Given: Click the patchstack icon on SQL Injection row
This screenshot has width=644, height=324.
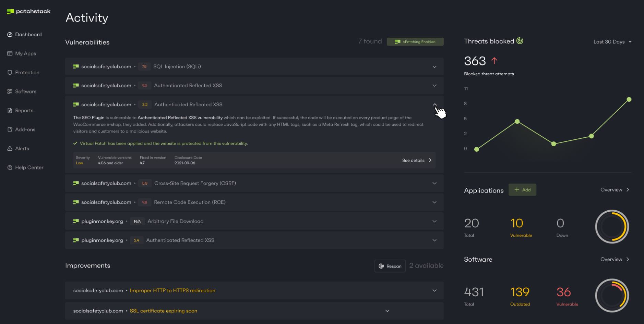Looking at the screenshot, I should (x=76, y=66).
